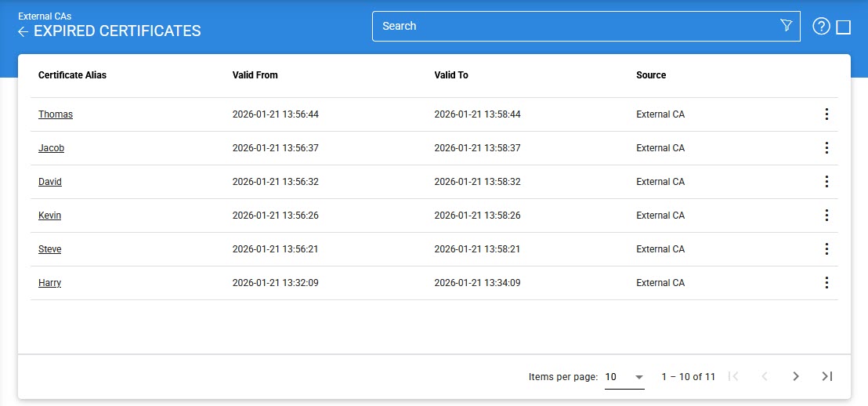Go to the next page of results
The image size is (868, 406).
click(796, 376)
